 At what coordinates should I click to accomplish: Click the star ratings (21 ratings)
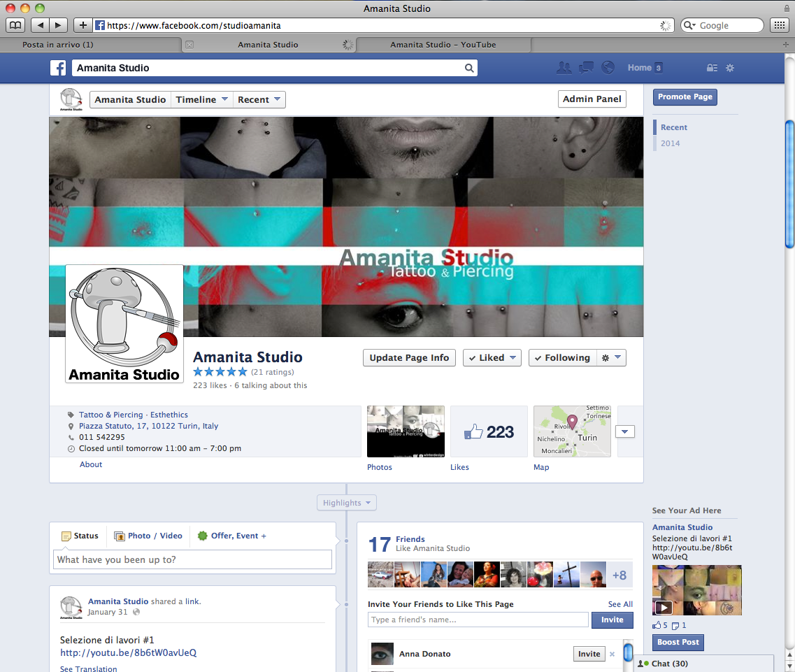(x=243, y=372)
